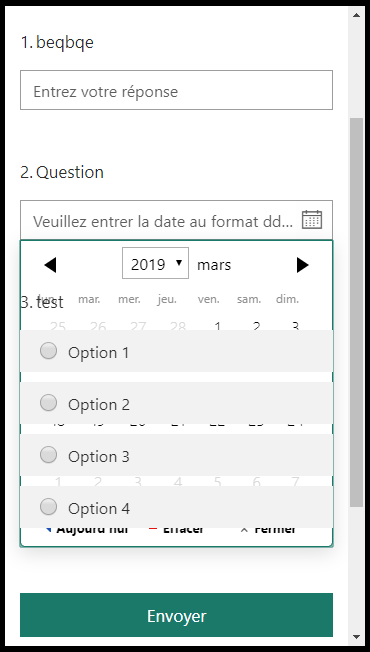Click the mars month label
The height and width of the screenshot is (652, 370).
[214, 265]
